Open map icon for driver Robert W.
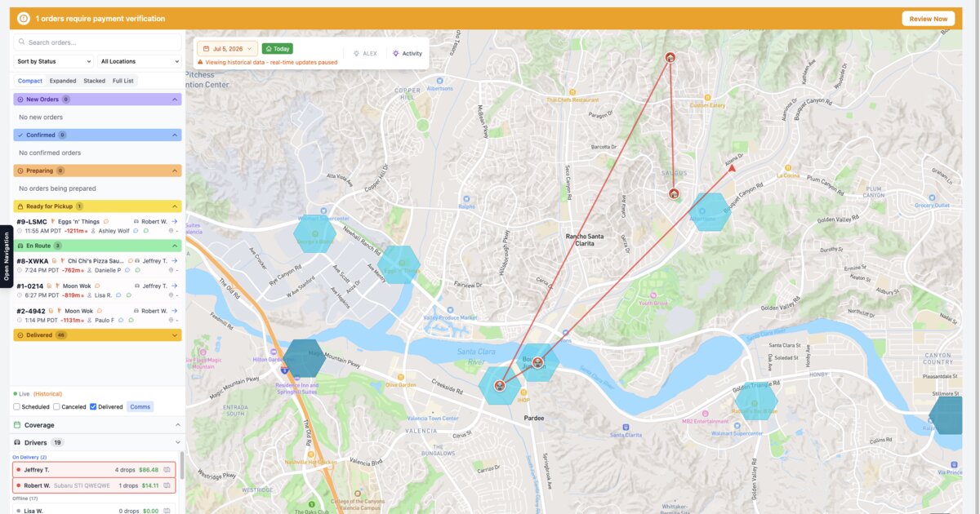Viewport: 980px width, 514px height. tap(167, 485)
